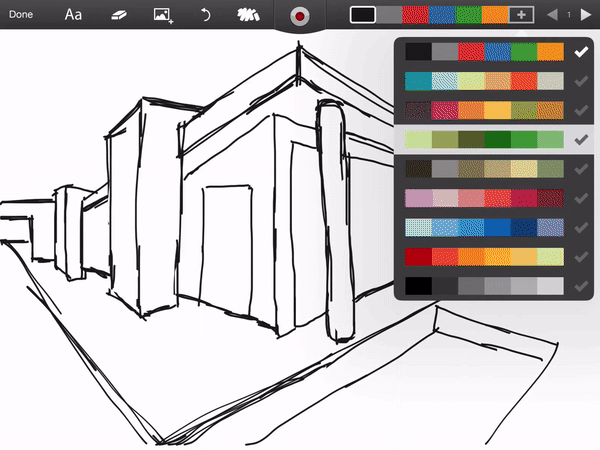Undo the last stroke
This screenshot has height=450, width=600.
(x=205, y=15)
